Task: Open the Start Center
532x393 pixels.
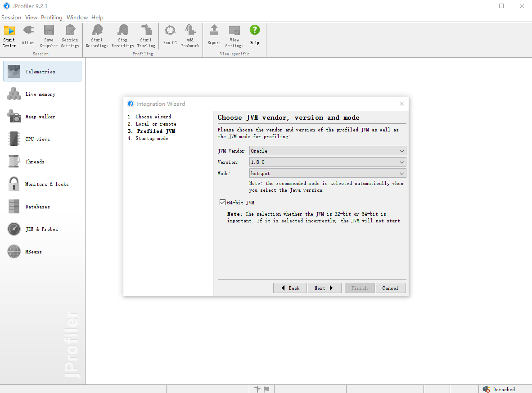Action: 9,36
